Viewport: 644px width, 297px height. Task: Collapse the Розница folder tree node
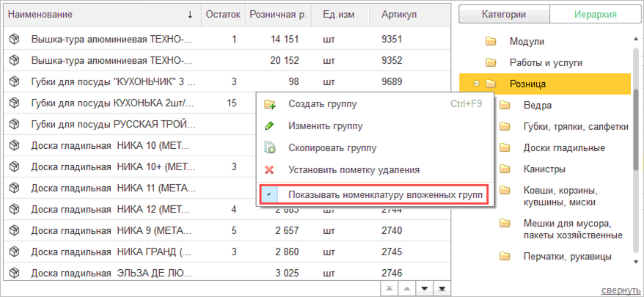(477, 84)
